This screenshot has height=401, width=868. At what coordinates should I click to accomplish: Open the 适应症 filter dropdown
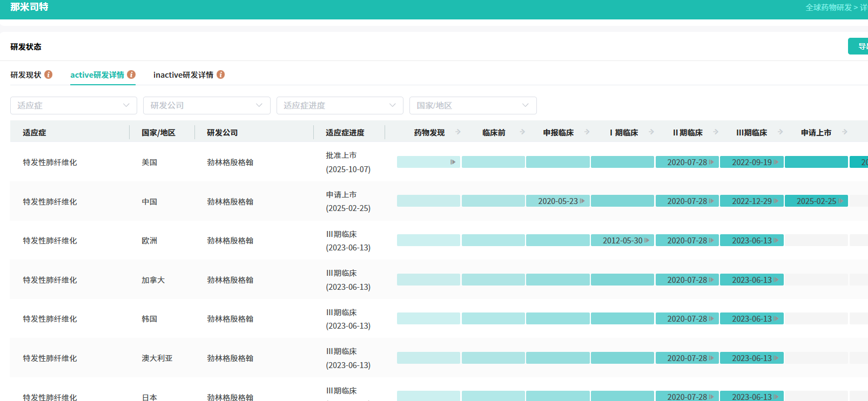[x=73, y=105]
